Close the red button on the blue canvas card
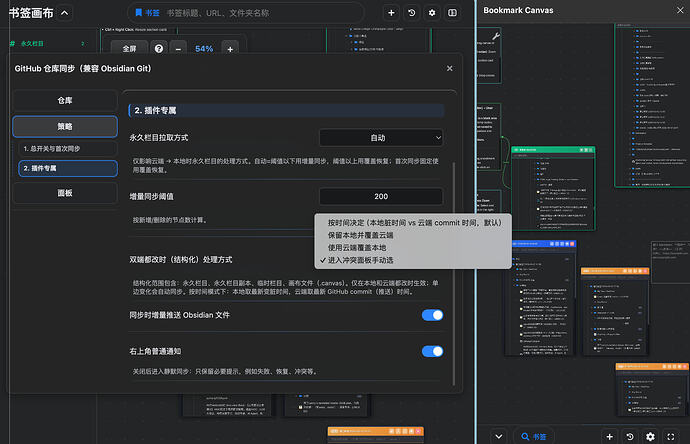 573,243
